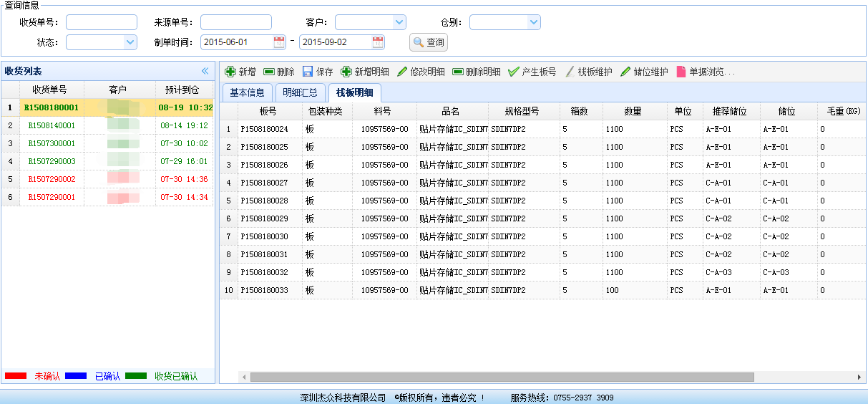Click the horizontal scrollbar in 栈板明细 grid

point(501,377)
